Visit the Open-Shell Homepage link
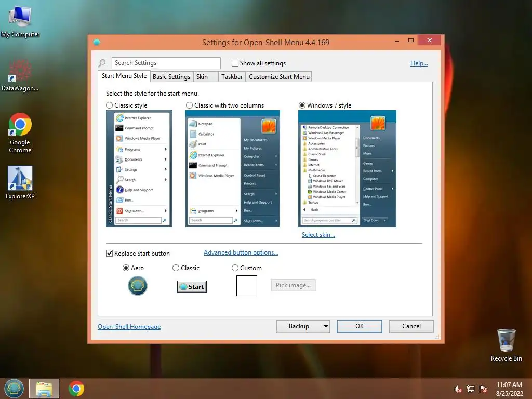Image resolution: width=532 pixels, height=399 pixels. click(x=129, y=327)
